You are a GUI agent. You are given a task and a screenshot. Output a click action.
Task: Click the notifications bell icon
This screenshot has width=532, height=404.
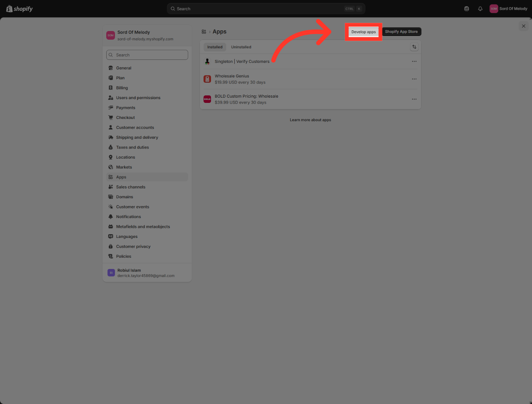pyautogui.click(x=480, y=9)
